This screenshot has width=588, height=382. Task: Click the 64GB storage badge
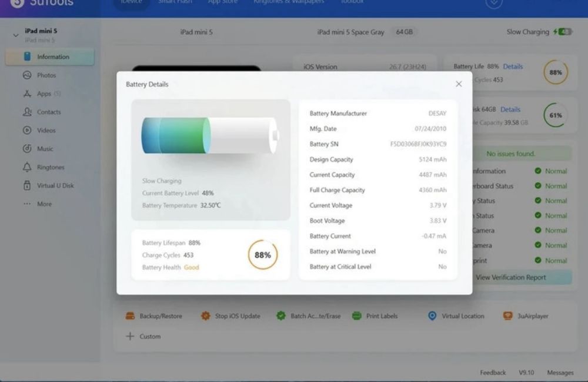pyautogui.click(x=405, y=32)
